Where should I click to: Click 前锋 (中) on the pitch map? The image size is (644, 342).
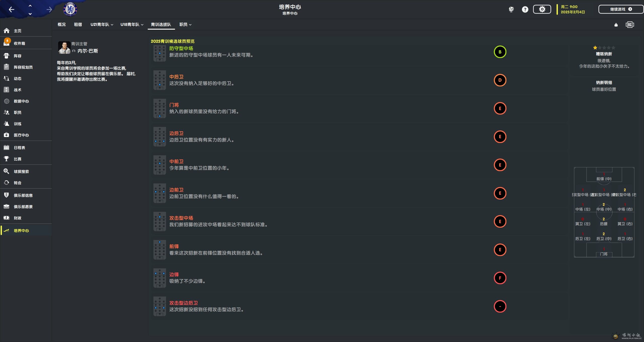tap(604, 179)
